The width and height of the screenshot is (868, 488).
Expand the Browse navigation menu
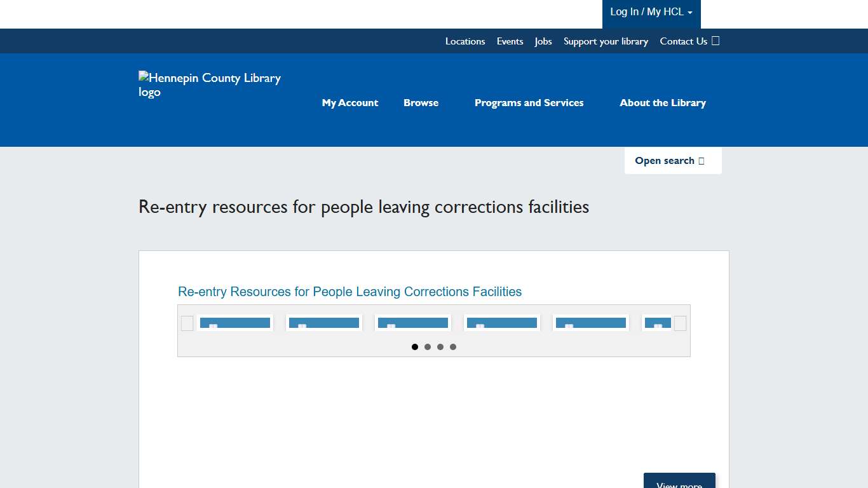pos(421,102)
